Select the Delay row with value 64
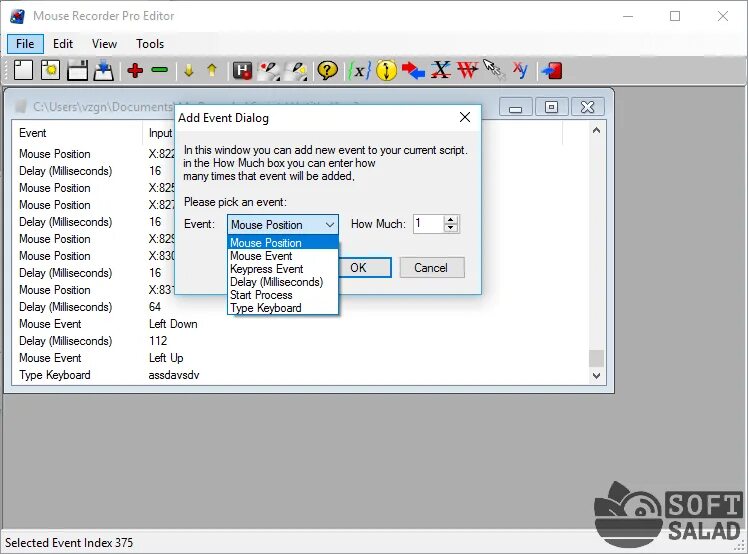The height and width of the screenshot is (554, 748). click(x=301, y=307)
